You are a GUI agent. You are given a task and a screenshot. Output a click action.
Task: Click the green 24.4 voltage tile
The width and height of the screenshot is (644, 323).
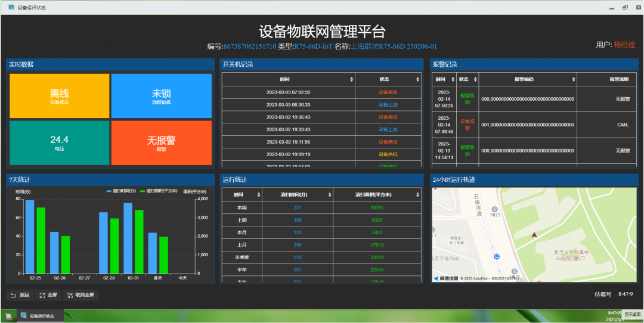coord(60,142)
